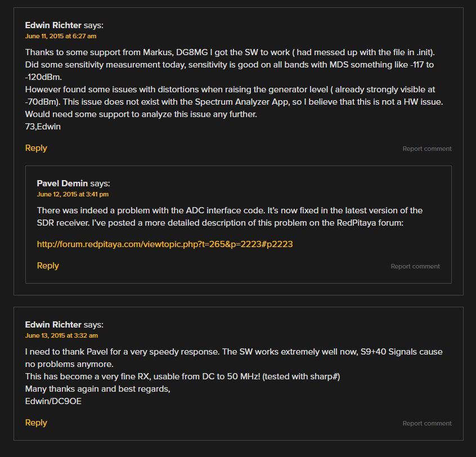Click the line starting 'Would need some support'
Screen dimensions: 476x457
point(141,114)
